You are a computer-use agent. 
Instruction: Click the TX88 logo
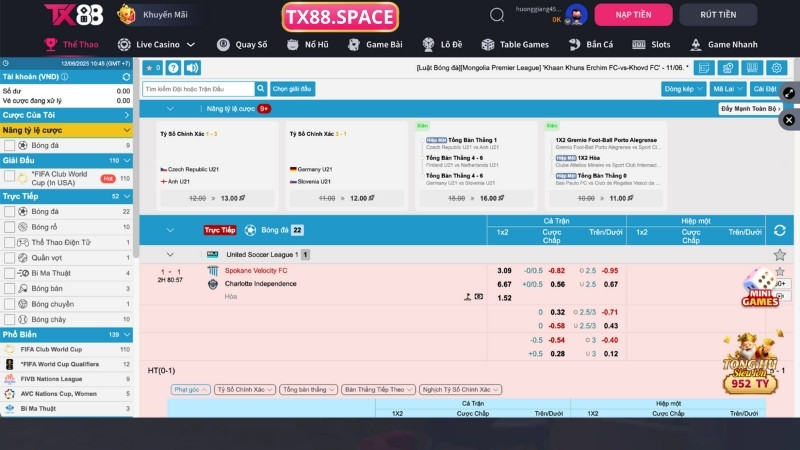pos(74,14)
